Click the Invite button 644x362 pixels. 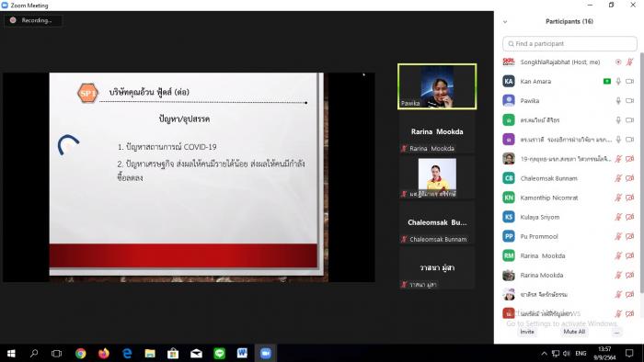(527, 332)
